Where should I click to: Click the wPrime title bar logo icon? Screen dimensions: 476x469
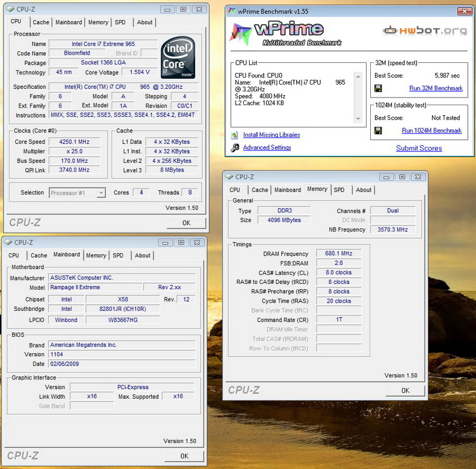(x=232, y=11)
